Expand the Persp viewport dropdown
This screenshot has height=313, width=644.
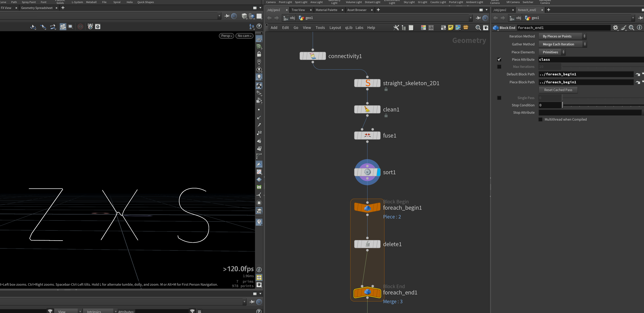(x=226, y=36)
